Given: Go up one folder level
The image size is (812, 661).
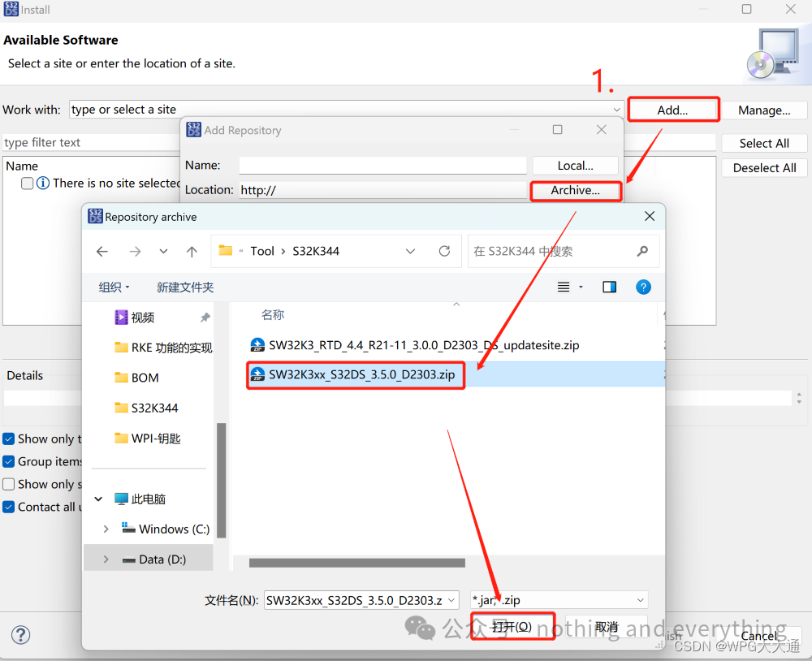Looking at the screenshot, I should click(x=192, y=252).
